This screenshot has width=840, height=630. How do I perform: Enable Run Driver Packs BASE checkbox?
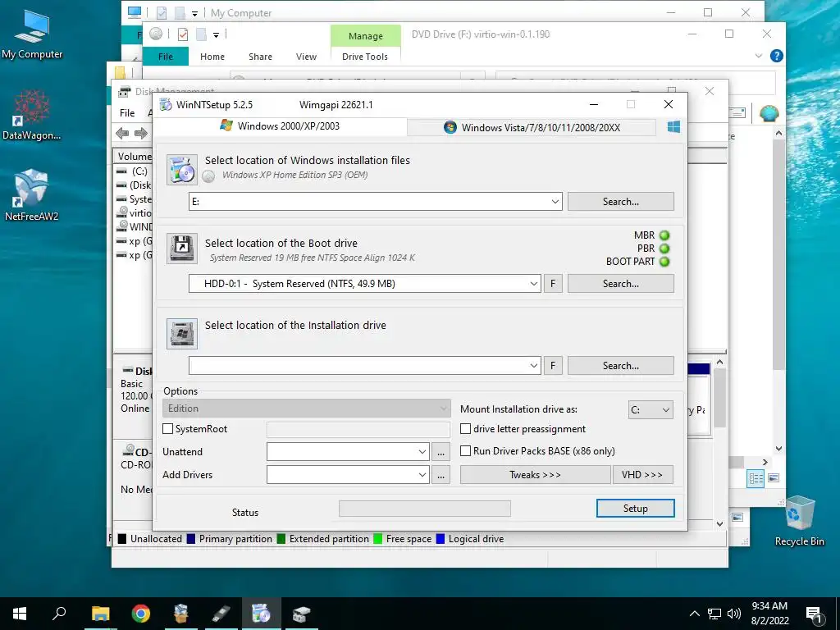[466, 450]
